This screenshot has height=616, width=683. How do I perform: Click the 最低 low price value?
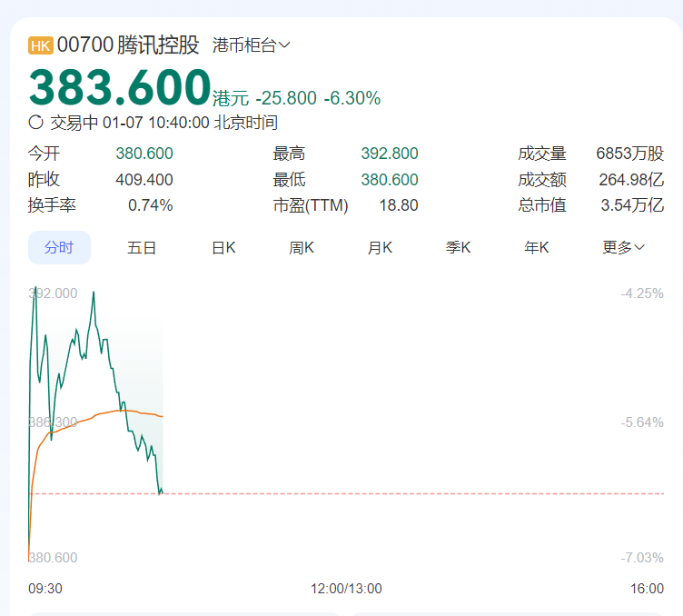tap(390, 180)
